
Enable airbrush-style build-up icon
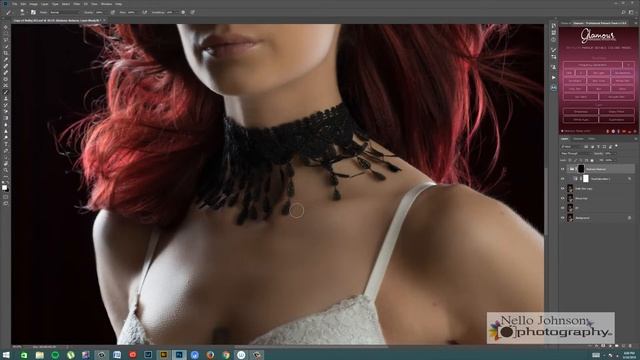[145, 12]
